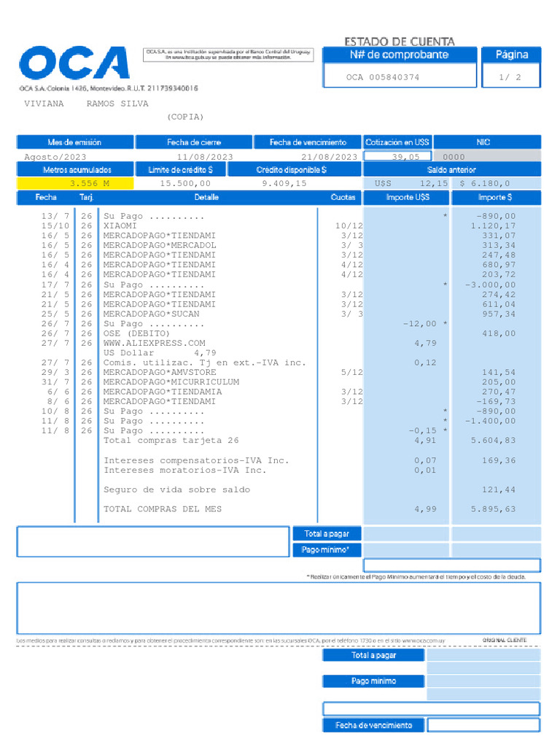This screenshot has height=747, width=560.
Task: Click previous balance $ 6.180,0
Action: pos(485,183)
